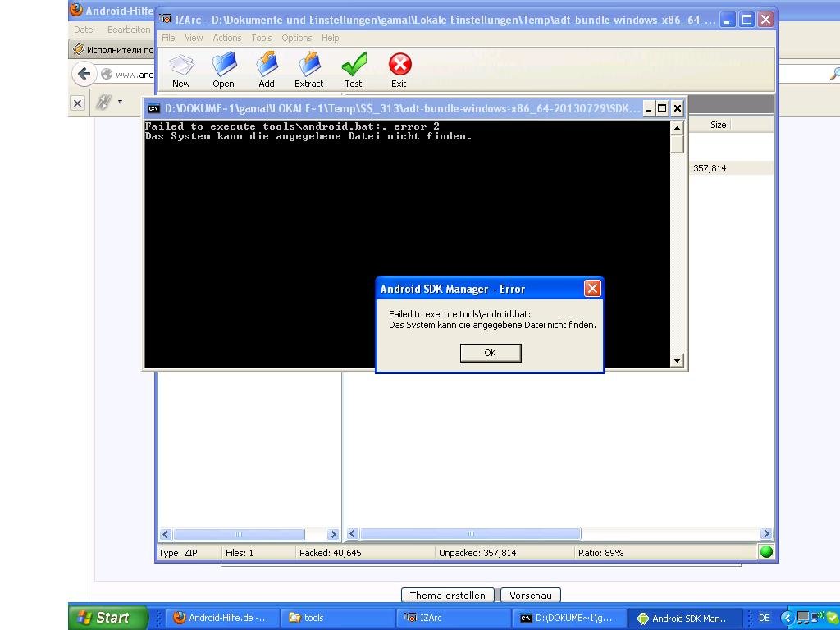Viewport: 840px width, 630px height.
Task: Open the View menu in IZArc
Action: [194, 38]
